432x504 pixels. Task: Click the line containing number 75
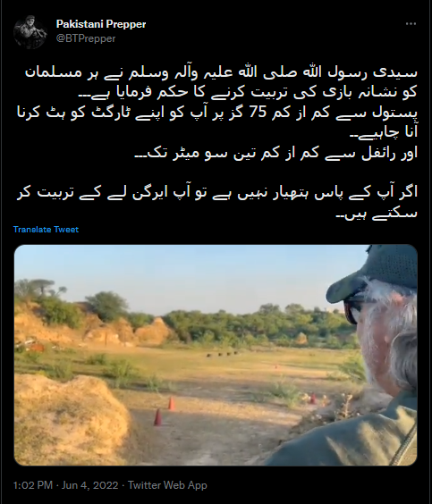(217, 113)
